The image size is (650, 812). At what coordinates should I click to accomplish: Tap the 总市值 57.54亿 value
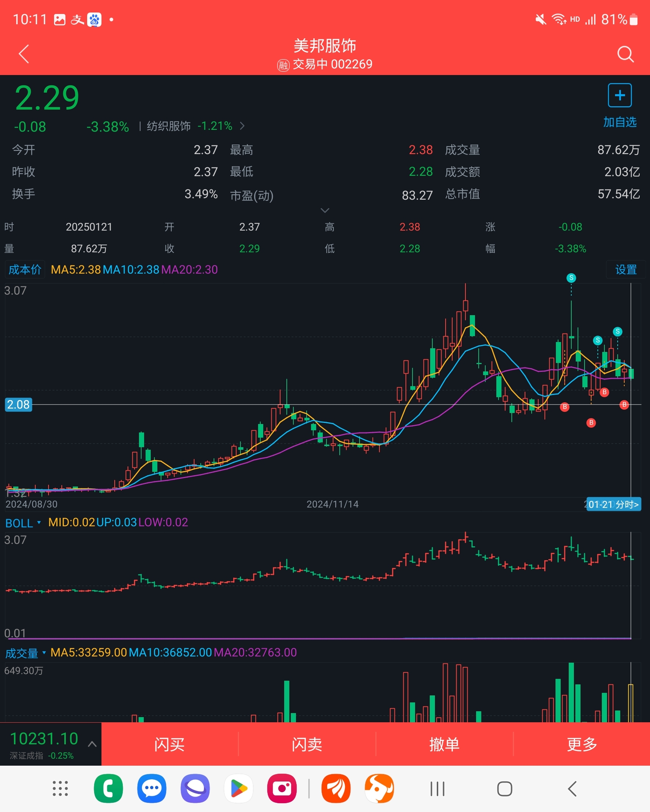pyautogui.click(x=619, y=194)
